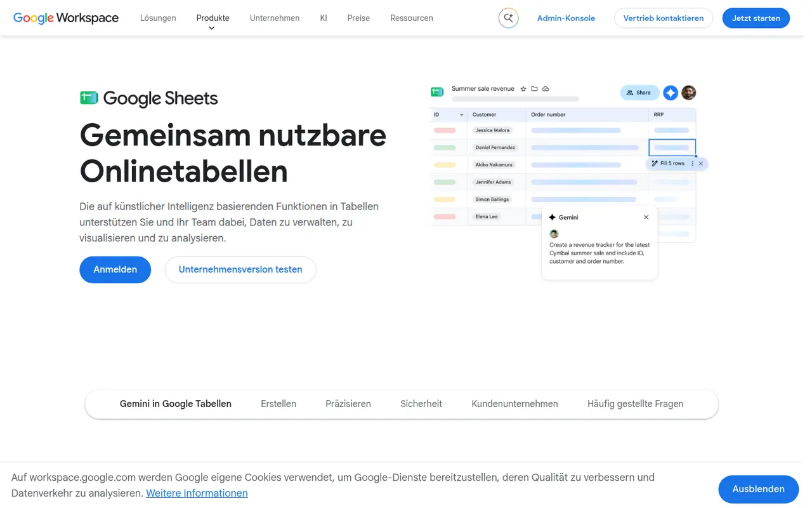Open the Lösungen menu
The width and height of the screenshot is (812, 508).
158,18
